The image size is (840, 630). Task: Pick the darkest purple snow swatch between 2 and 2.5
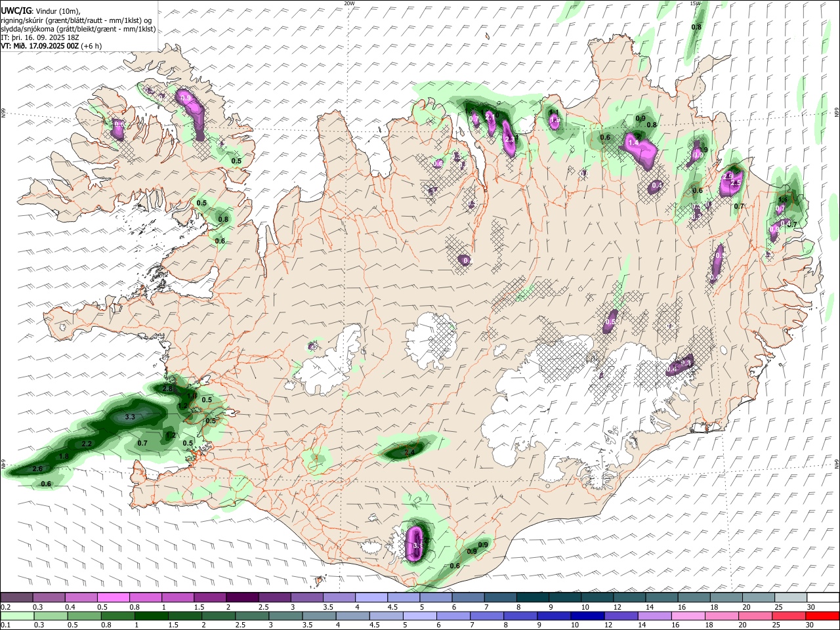pyautogui.click(x=241, y=598)
